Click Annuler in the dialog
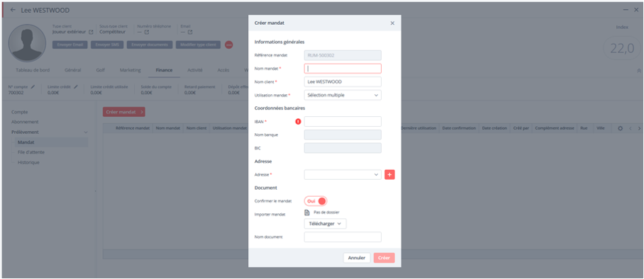This screenshot has width=644, height=279. 357,258
